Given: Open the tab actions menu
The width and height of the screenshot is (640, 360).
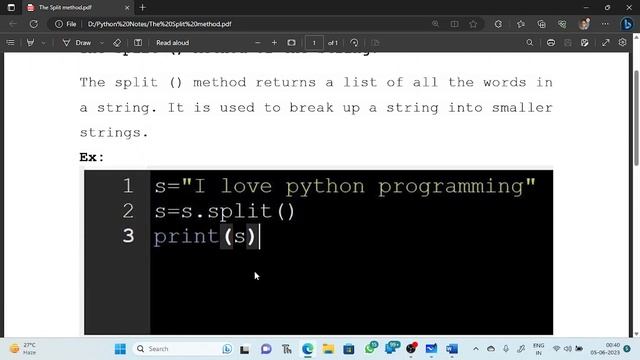Looking at the screenshot, I should pos(11,7).
